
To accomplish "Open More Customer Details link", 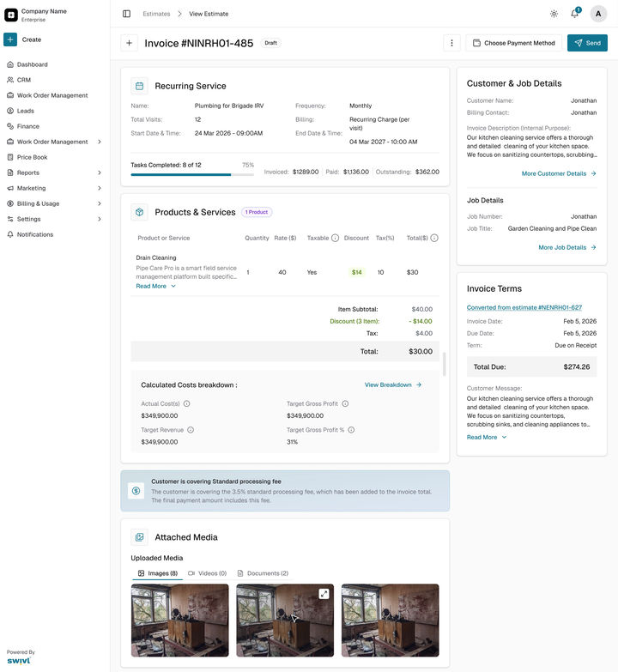I will coord(559,173).
